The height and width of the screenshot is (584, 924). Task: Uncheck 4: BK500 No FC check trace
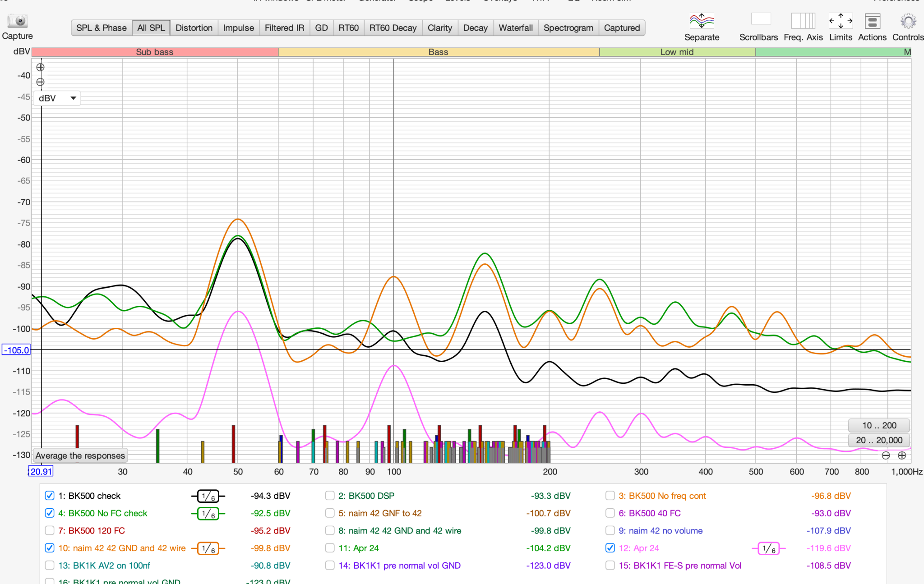click(50, 513)
